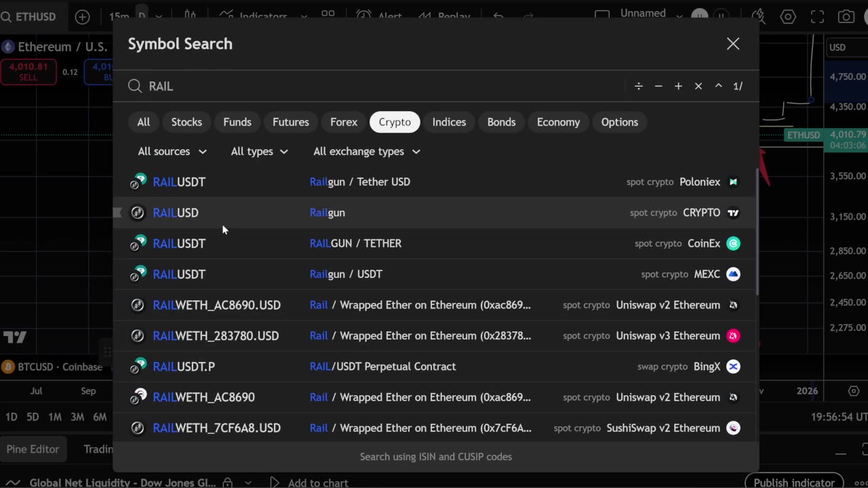Select RAILUSDT on MEXC result
Image resolution: width=868 pixels, height=488 pixels.
(x=435, y=274)
